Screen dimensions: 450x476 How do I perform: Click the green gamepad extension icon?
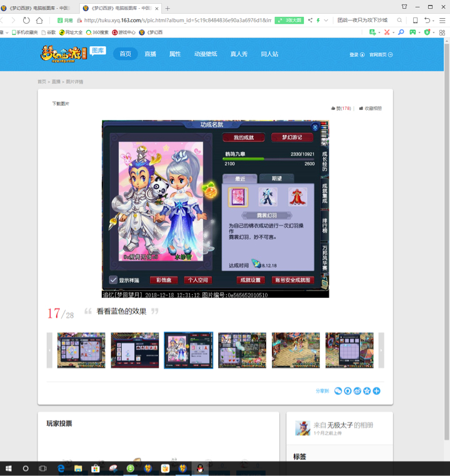tap(412, 32)
